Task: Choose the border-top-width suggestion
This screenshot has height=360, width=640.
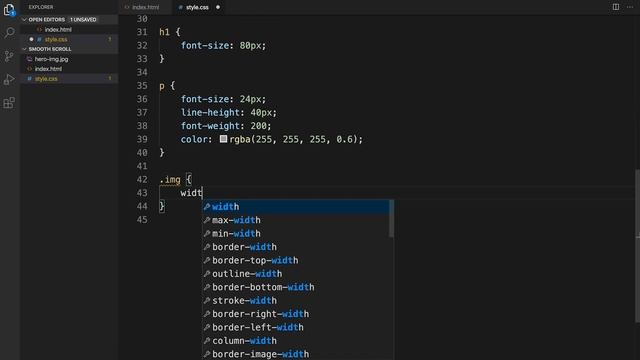Action: click(296, 260)
